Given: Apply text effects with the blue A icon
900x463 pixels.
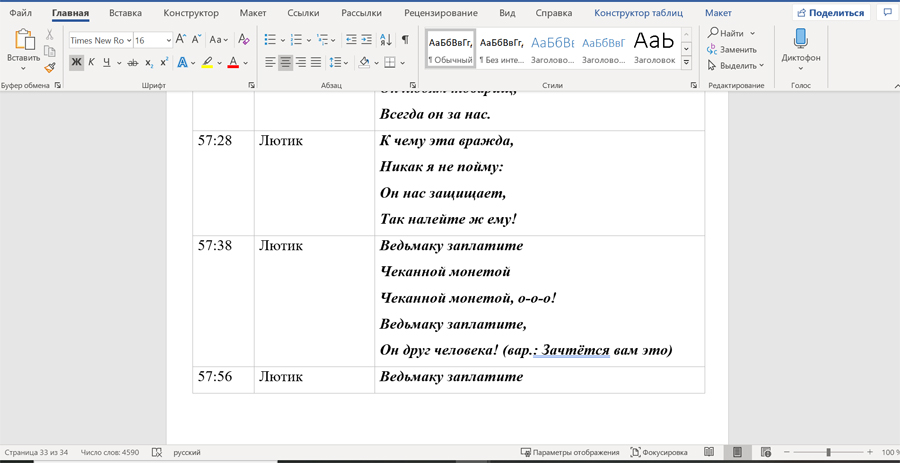Looking at the screenshot, I should pyautogui.click(x=183, y=63).
